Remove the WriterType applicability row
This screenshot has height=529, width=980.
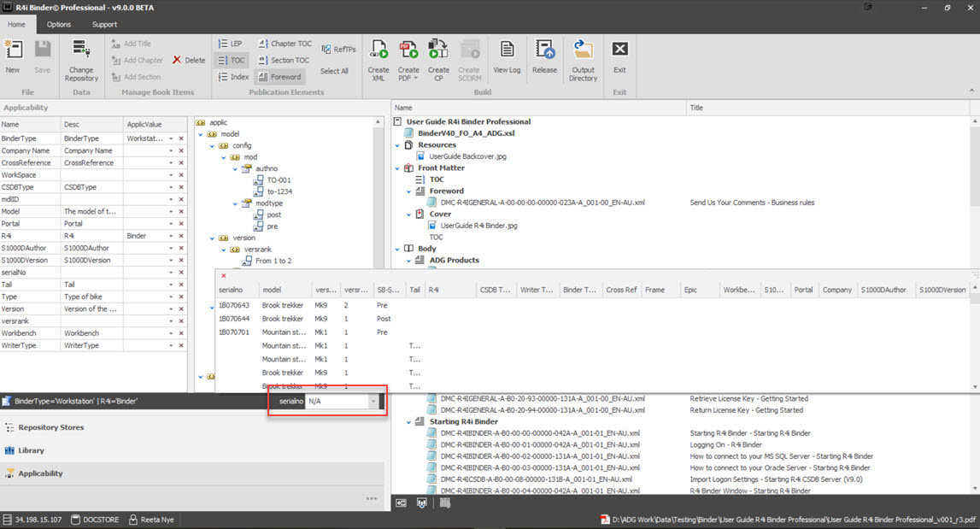[181, 345]
